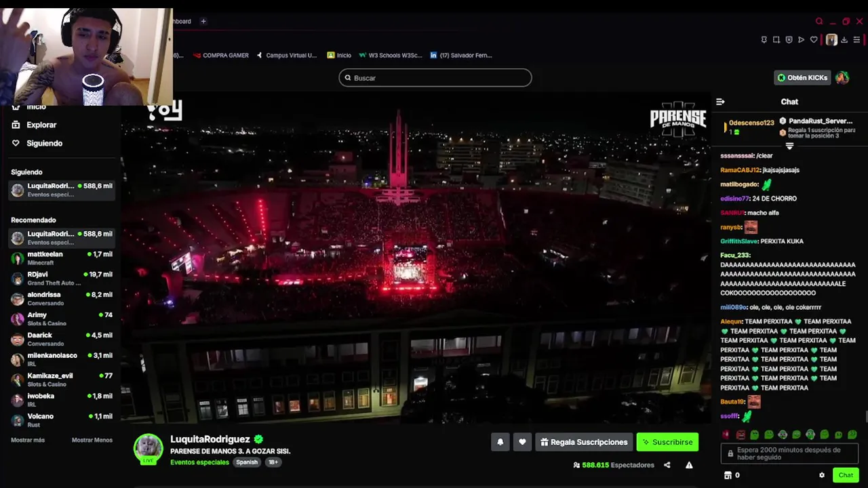868x488 pixels.
Task: Click the Buscar search field
Action: click(x=435, y=78)
